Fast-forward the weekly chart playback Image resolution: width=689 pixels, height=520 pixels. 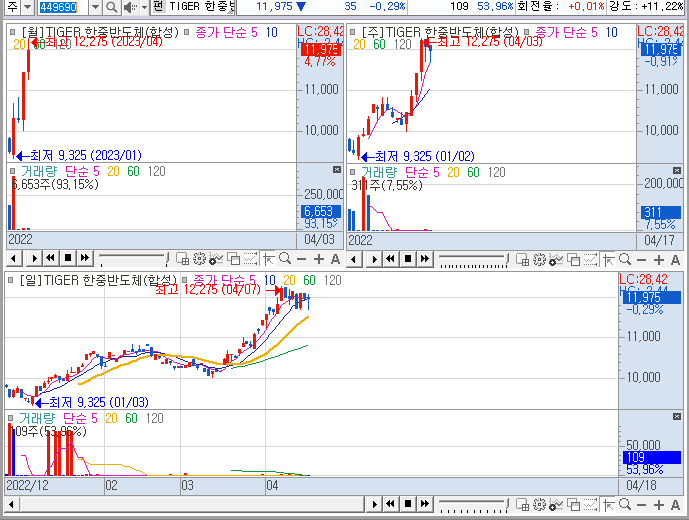point(424,259)
